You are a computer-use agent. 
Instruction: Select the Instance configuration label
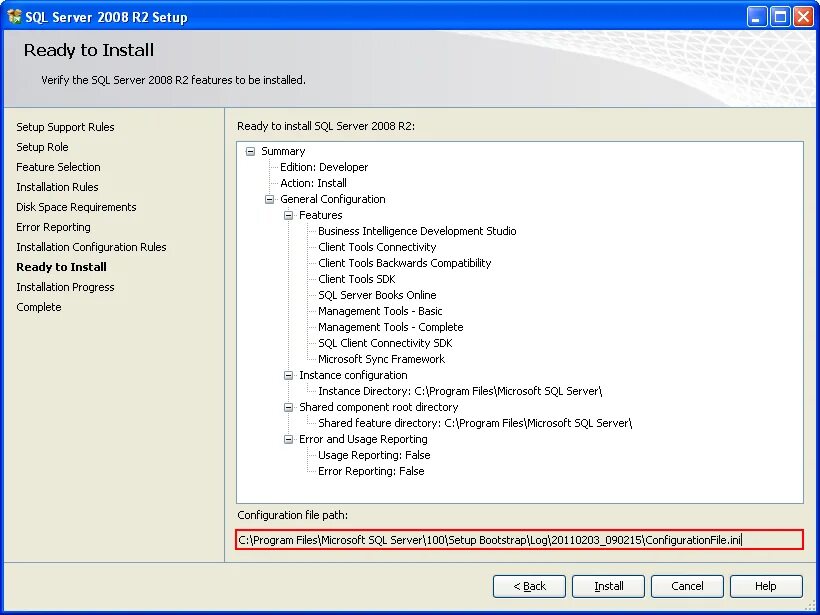tap(354, 375)
